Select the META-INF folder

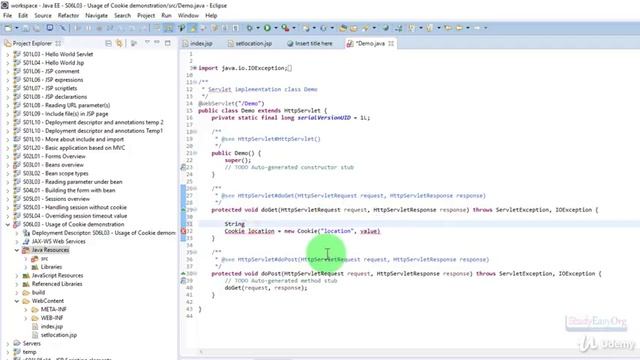[53, 309]
